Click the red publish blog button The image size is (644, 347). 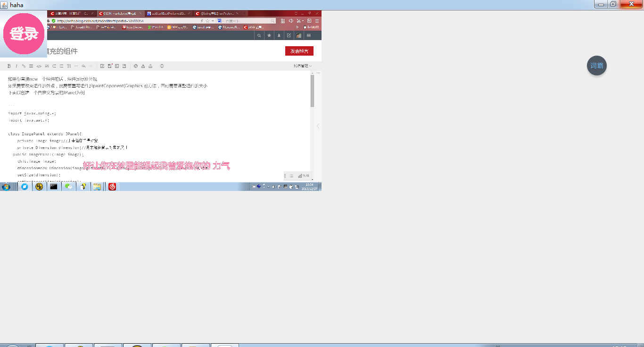pyautogui.click(x=299, y=51)
